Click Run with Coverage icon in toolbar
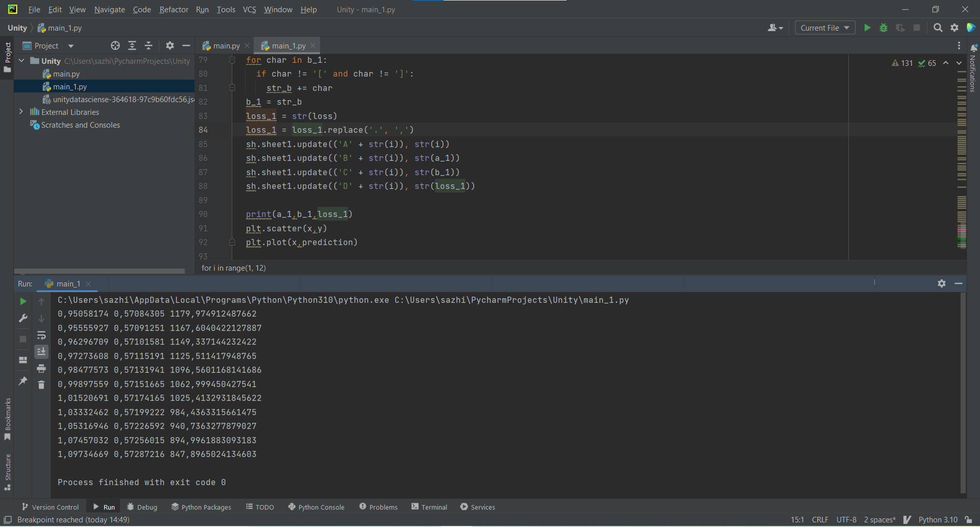 coord(900,28)
